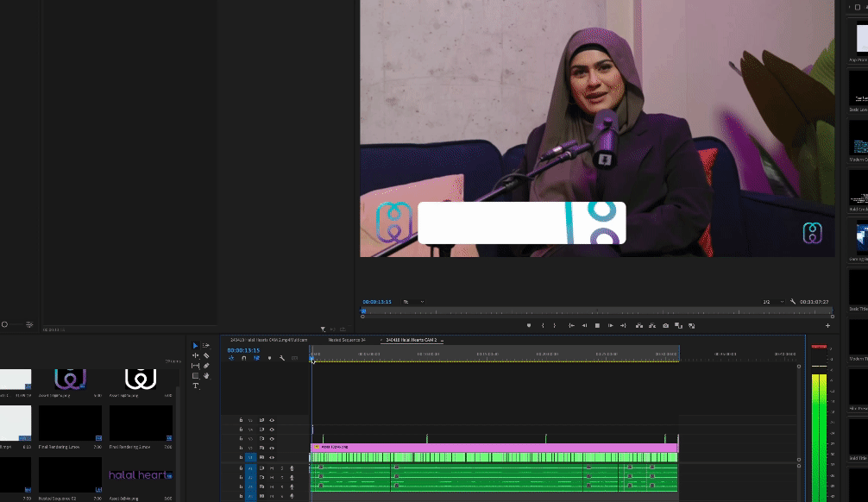Hide the V2 video track output eye
Viewport: 868px width, 502px height.
click(x=272, y=448)
